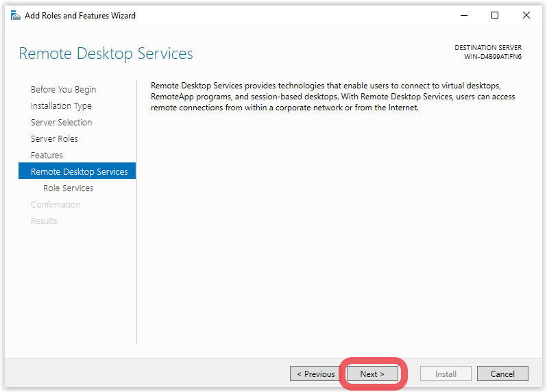This screenshot has width=547, height=392.
Task: Click the greyed Confirmation step
Action: [x=56, y=204]
